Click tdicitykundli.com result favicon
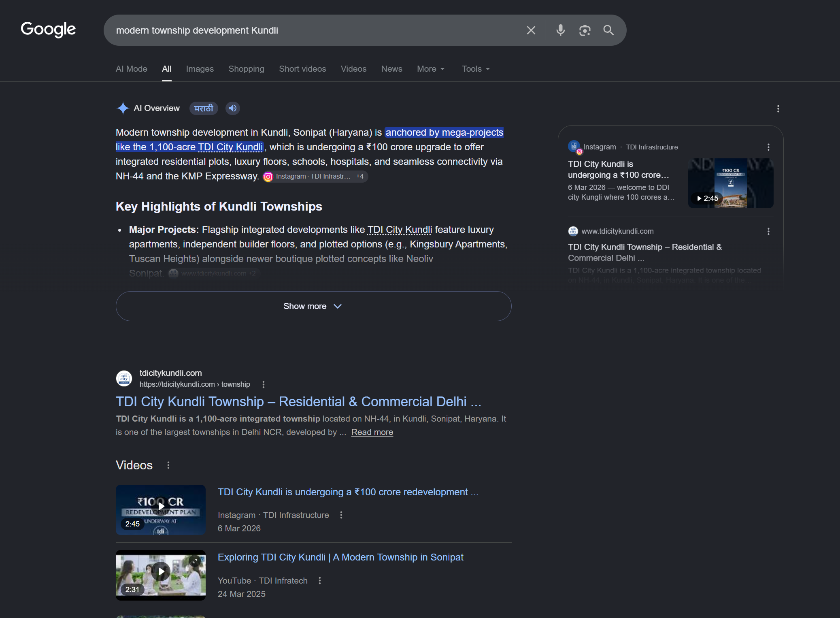Viewport: 840px width, 618px height. (x=124, y=378)
